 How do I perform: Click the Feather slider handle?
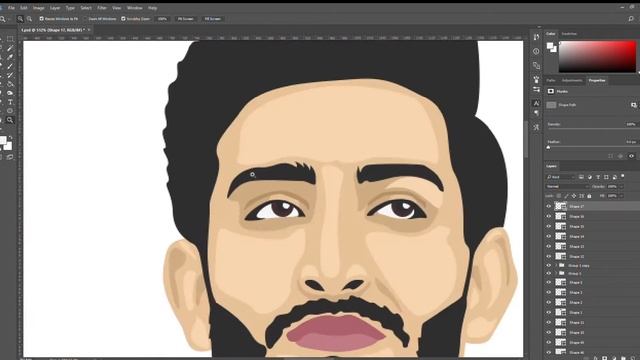(548, 147)
